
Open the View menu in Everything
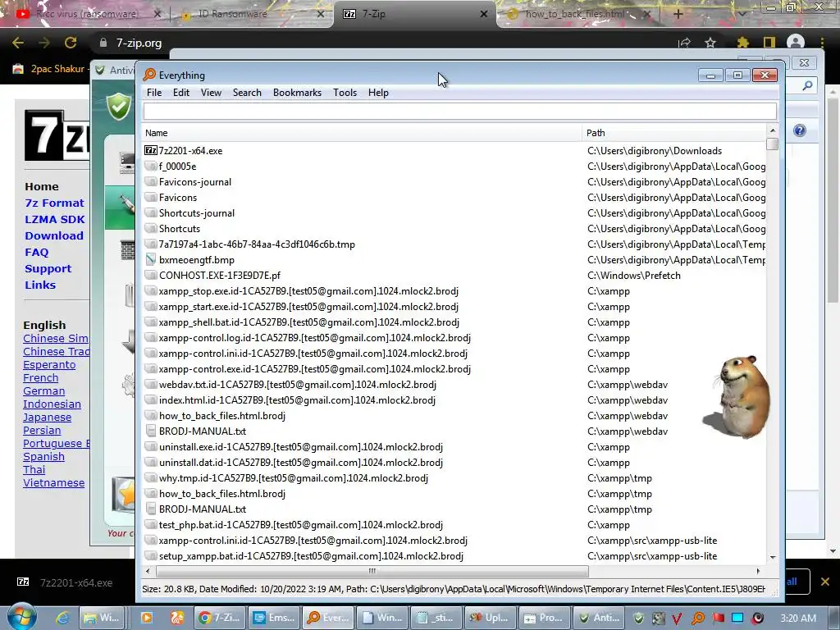[211, 93]
